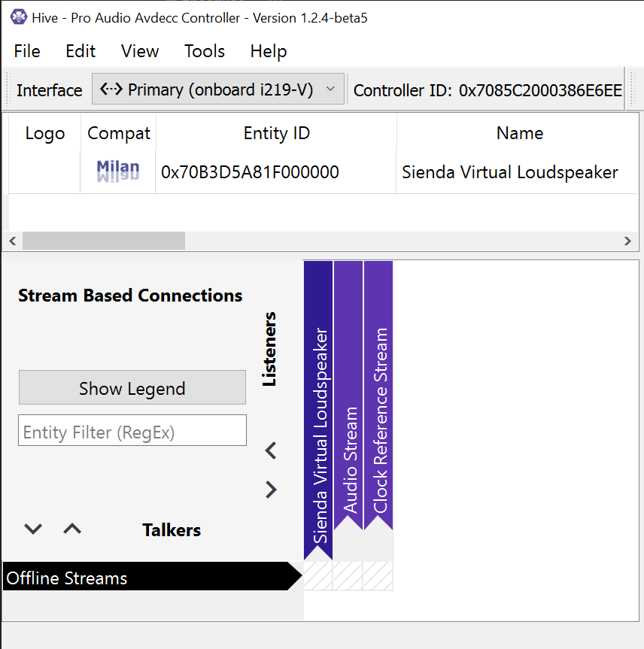Sort by the Entity ID column header
644x649 pixels.
(276, 133)
